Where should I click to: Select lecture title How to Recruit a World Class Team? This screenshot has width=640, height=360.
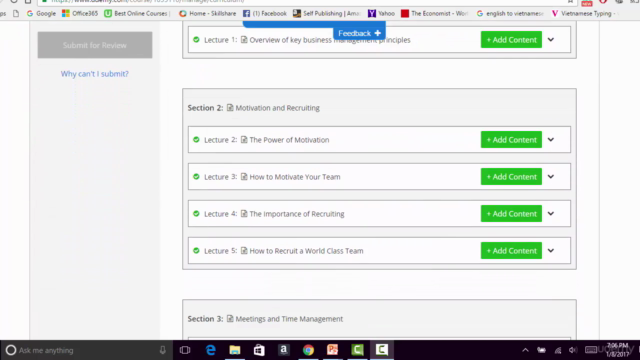click(x=306, y=251)
